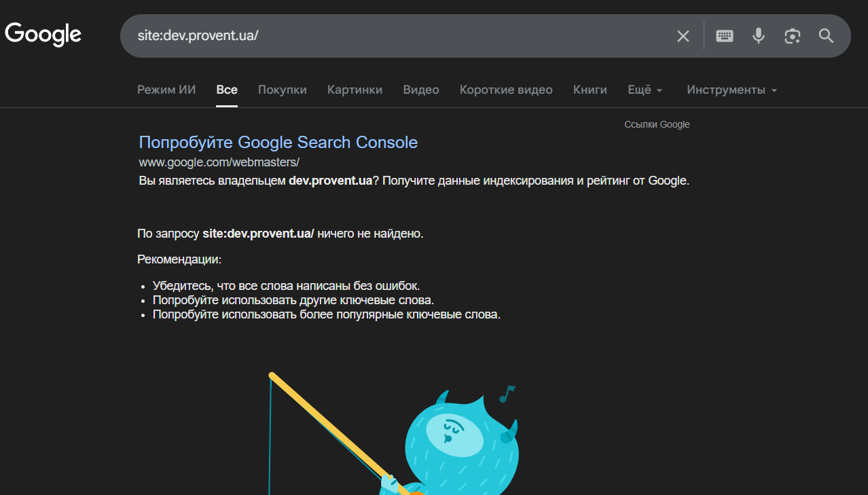This screenshot has width=868, height=495.
Task: Open the Короткие видео tab
Action: click(506, 90)
